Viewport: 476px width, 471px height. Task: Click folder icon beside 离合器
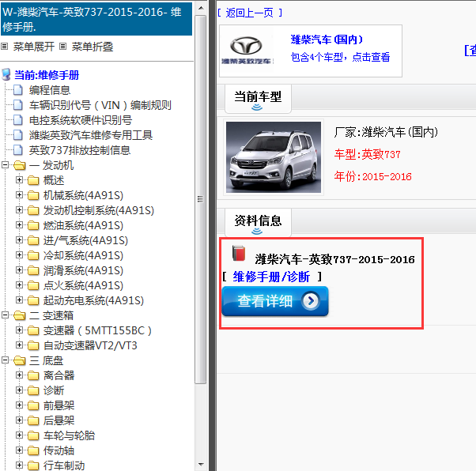pos(33,375)
